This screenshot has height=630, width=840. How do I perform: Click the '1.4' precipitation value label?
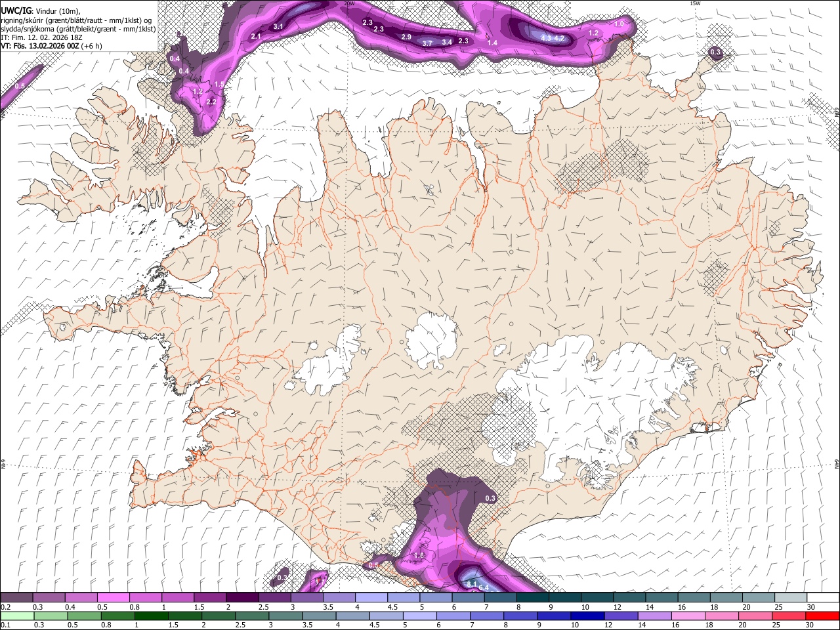[493, 43]
